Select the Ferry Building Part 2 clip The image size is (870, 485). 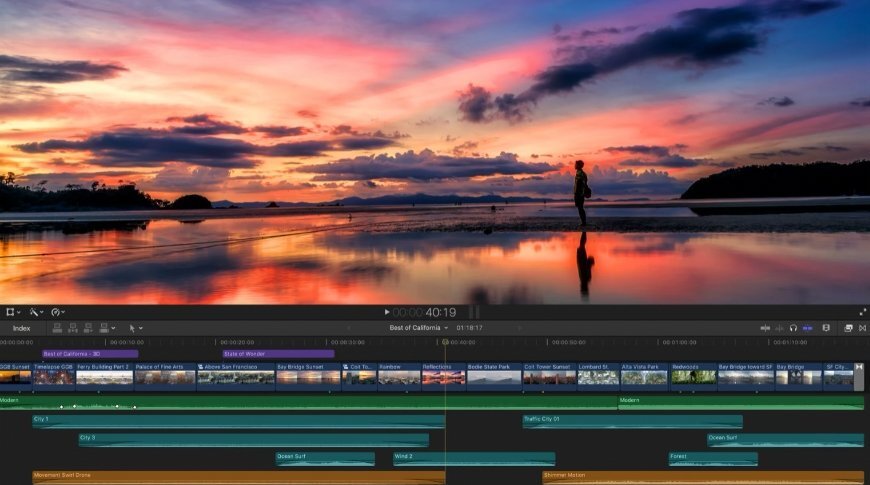click(104, 375)
